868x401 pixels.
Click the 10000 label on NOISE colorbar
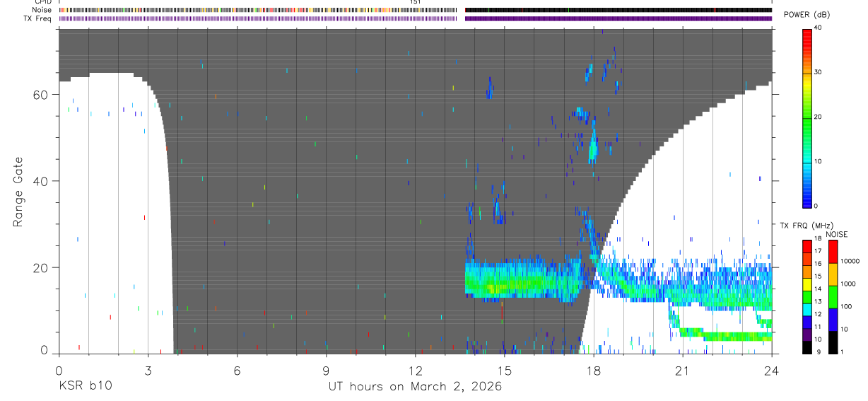850,261
